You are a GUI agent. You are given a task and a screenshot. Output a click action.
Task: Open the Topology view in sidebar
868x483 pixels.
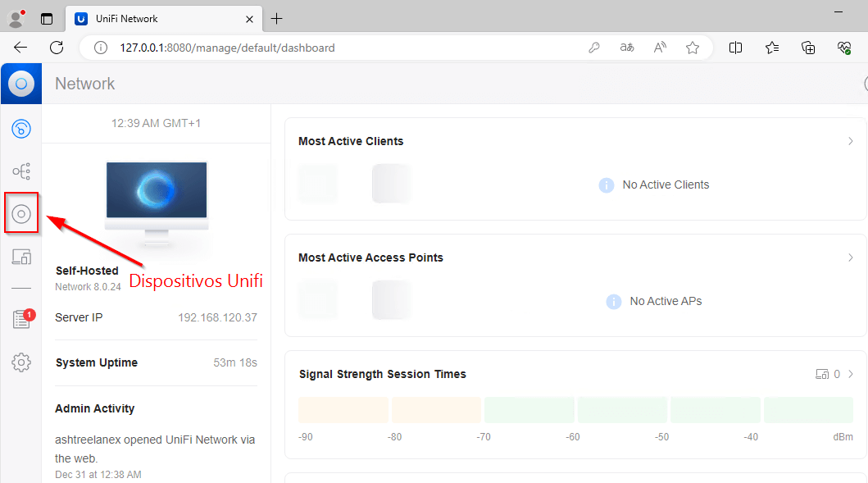point(21,171)
